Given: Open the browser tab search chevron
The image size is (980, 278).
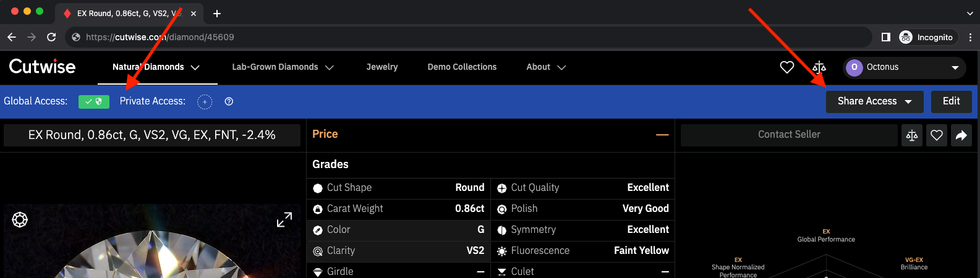Looking at the screenshot, I should pos(969,13).
